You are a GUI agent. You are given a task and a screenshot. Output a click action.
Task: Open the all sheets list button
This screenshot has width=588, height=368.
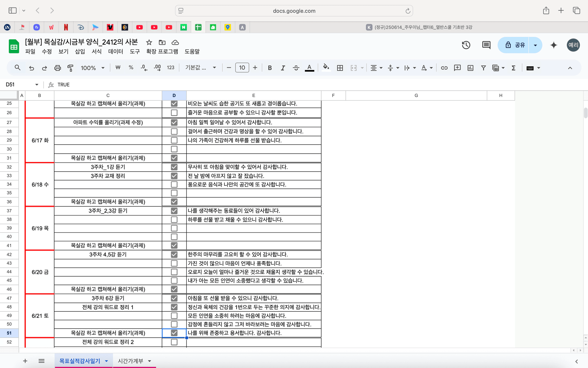pyautogui.click(x=41, y=361)
